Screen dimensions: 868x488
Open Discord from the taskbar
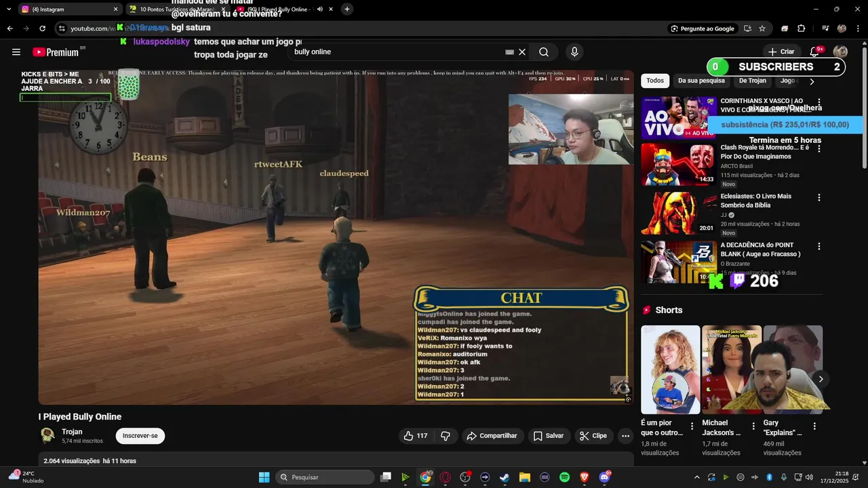604,477
